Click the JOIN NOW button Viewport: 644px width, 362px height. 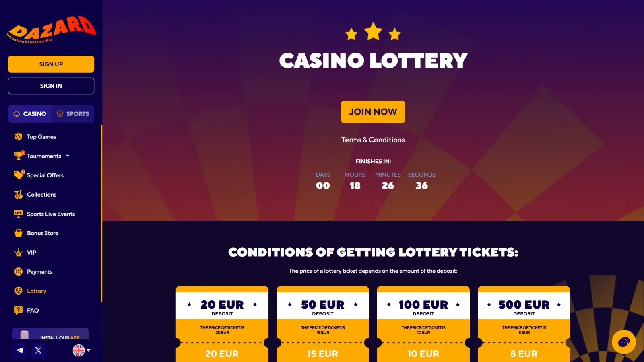(373, 112)
